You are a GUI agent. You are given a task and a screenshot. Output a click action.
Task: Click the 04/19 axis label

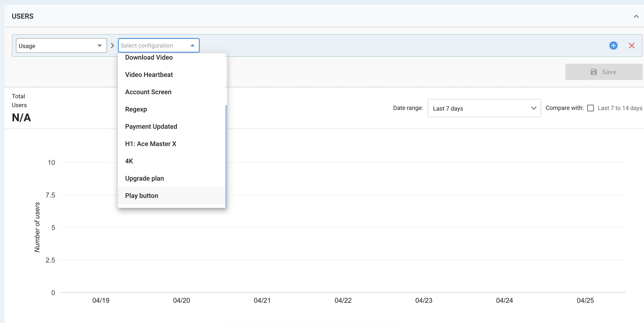(x=101, y=300)
